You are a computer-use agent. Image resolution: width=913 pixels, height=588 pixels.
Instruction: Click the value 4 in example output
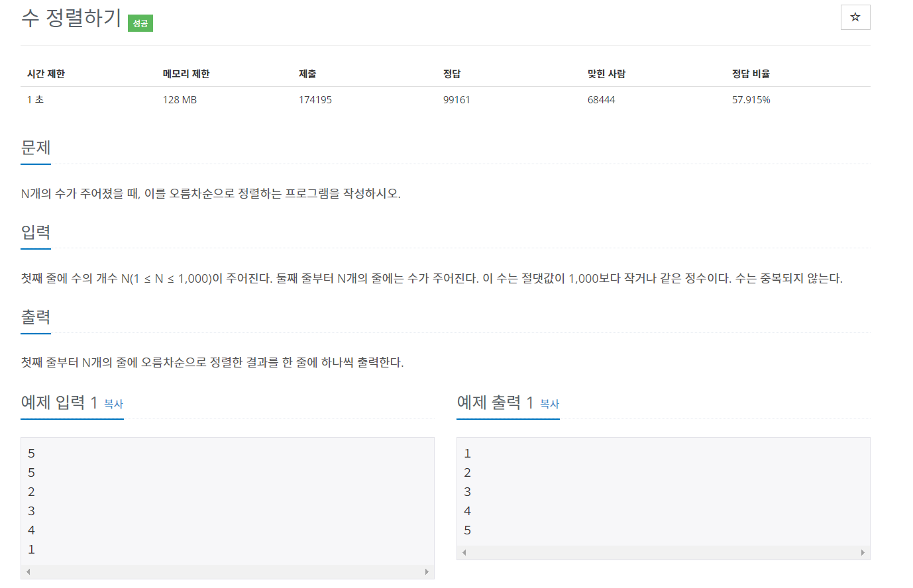click(467, 511)
